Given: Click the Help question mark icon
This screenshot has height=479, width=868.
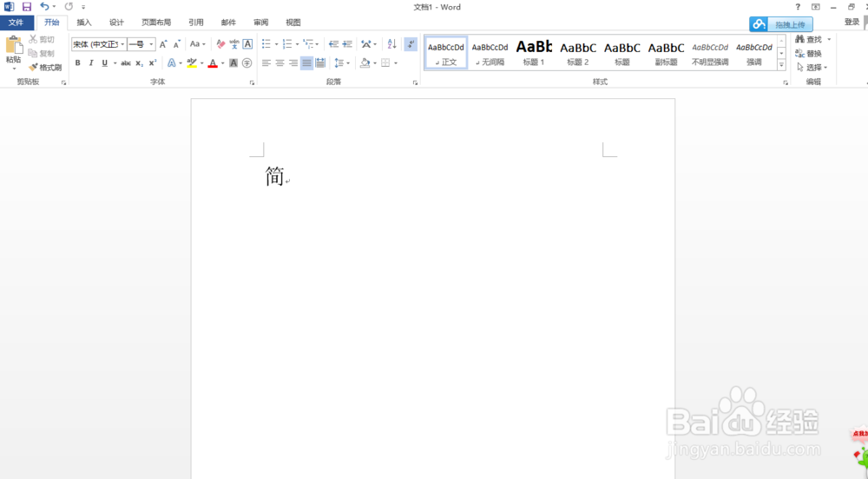Looking at the screenshot, I should [798, 7].
